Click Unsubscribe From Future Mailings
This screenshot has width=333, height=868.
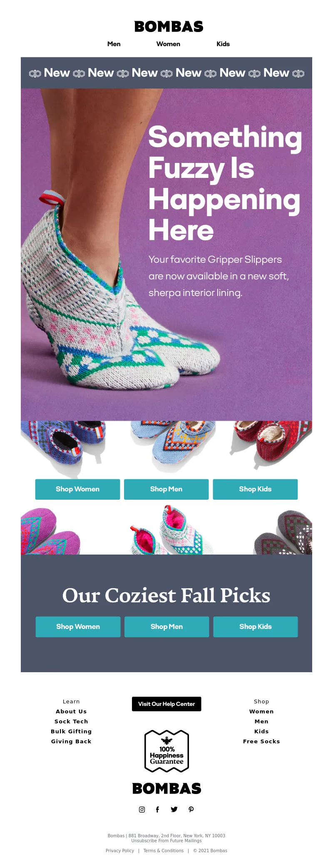(166, 841)
